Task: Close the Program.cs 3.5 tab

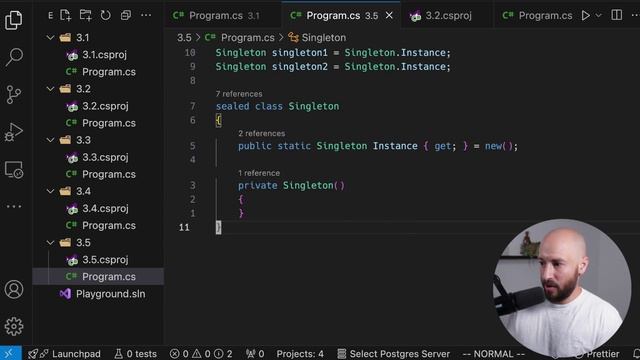Action: (x=389, y=16)
